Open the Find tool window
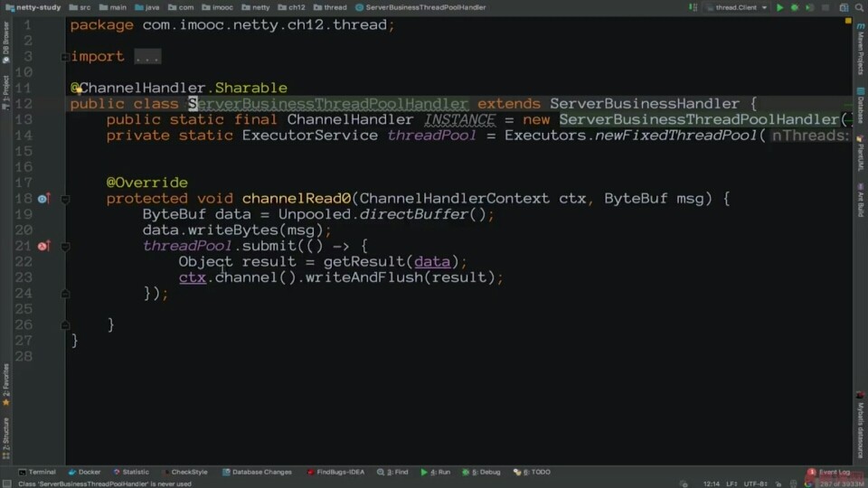868x488 pixels. (x=392, y=472)
